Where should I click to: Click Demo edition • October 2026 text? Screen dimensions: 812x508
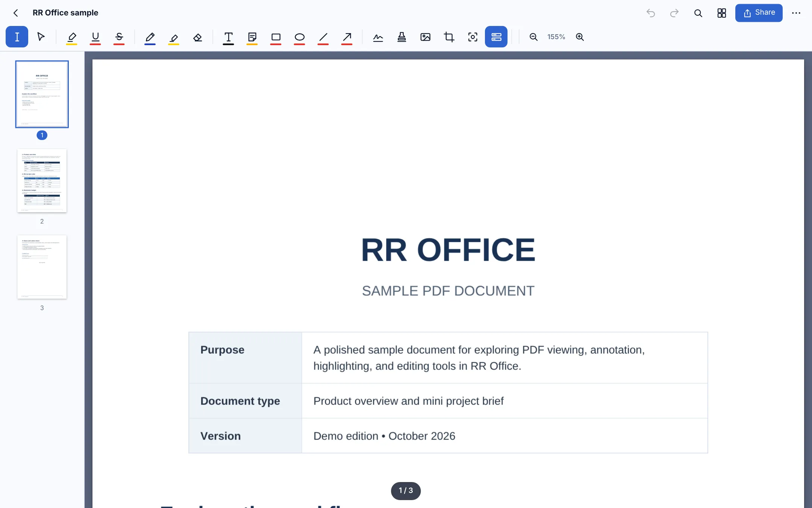tap(384, 436)
